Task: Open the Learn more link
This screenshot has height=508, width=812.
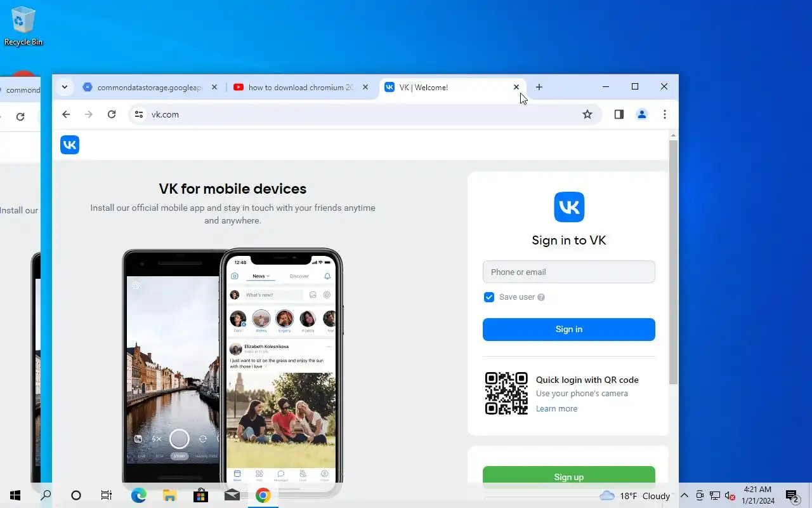Action: coord(556,409)
